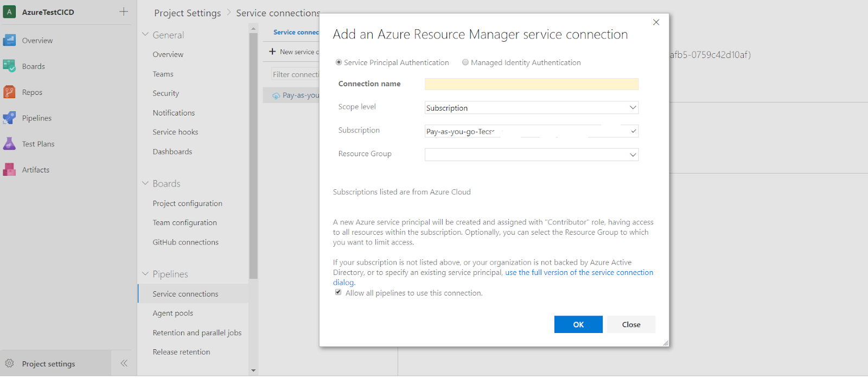The height and width of the screenshot is (378, 868).
Task: Open Pipelines via its rocket icon
Action: tap(9, 118)
